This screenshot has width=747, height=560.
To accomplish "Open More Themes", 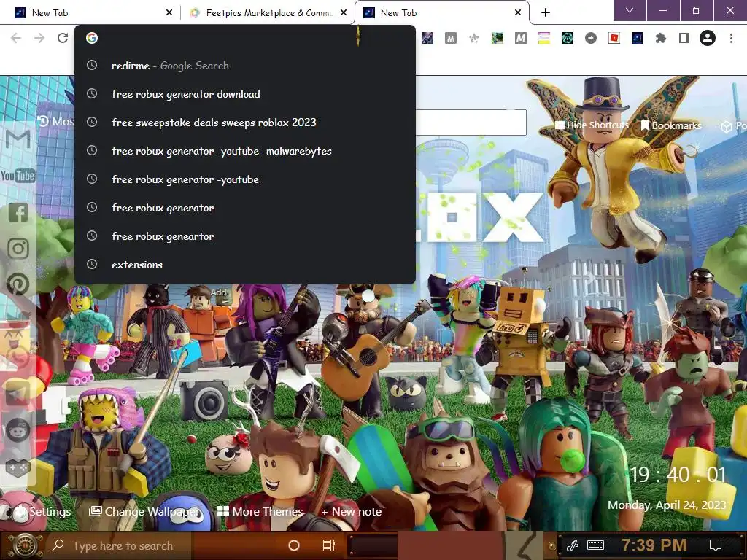I will [260, 512].
